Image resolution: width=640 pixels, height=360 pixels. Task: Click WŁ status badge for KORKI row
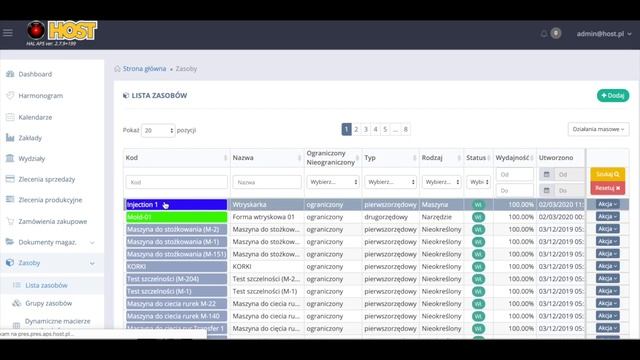[x=478, y=267]
